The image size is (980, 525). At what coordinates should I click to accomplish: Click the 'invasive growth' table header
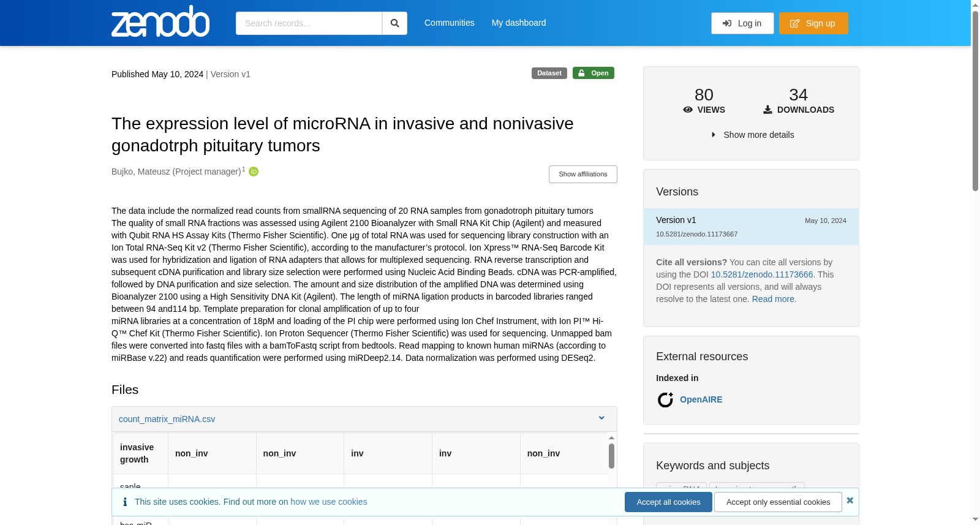coord(140,453)
